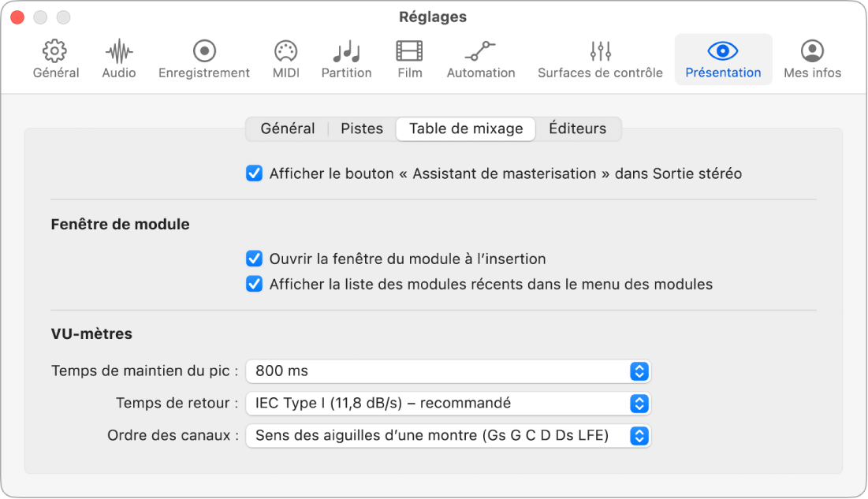Screen dimensions: 868x499
Task: Click the Table de mixage tab
Action: 465,128
